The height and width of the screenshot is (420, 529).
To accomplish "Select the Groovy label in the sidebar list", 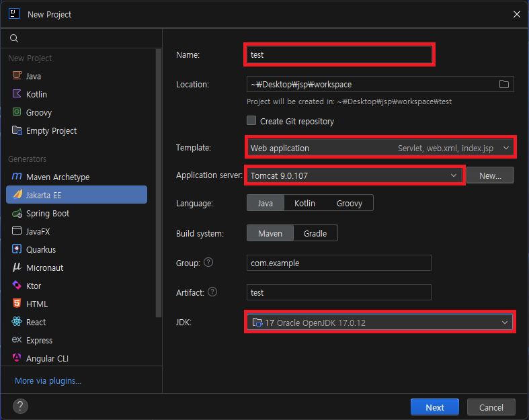I will 39,113.
